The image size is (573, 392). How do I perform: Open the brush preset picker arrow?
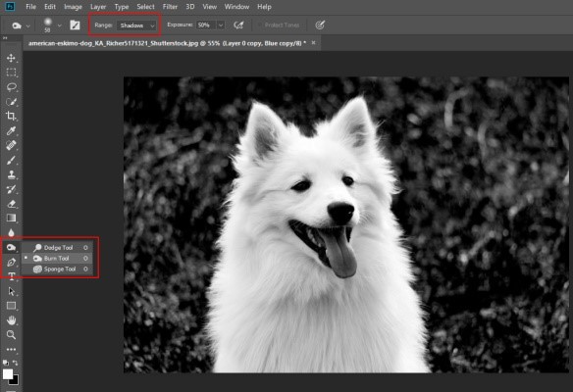60,25
